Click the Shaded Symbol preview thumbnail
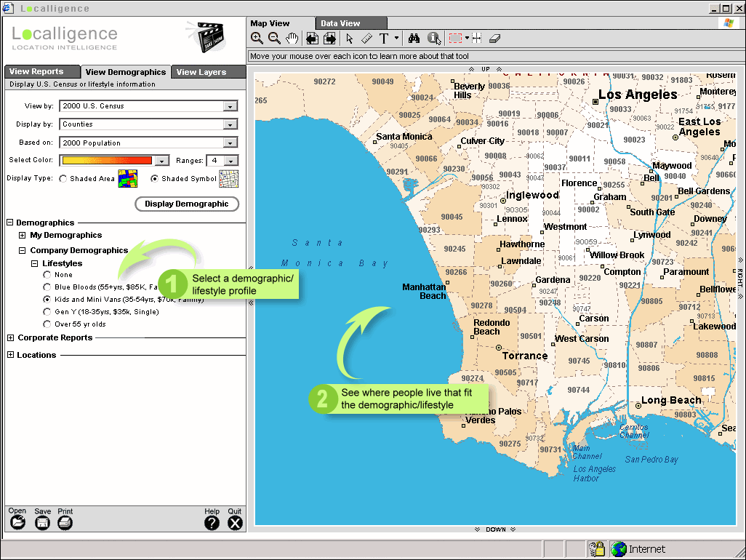 click(229, 178)
